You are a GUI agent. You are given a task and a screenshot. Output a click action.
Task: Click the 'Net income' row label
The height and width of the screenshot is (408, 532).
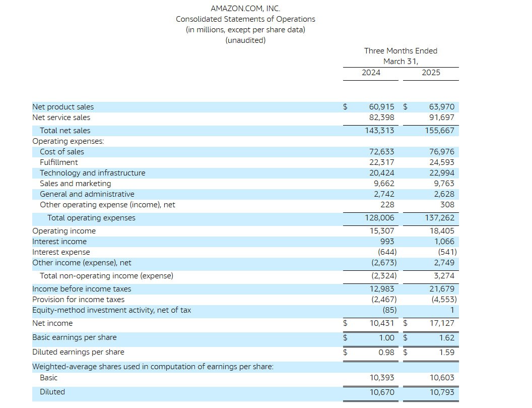(52, 323)
